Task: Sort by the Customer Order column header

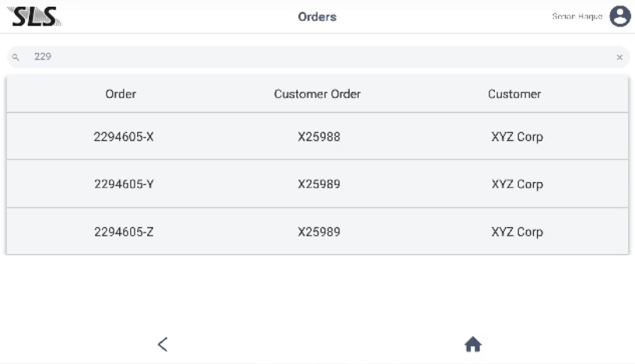Action: tap(317, 94)
